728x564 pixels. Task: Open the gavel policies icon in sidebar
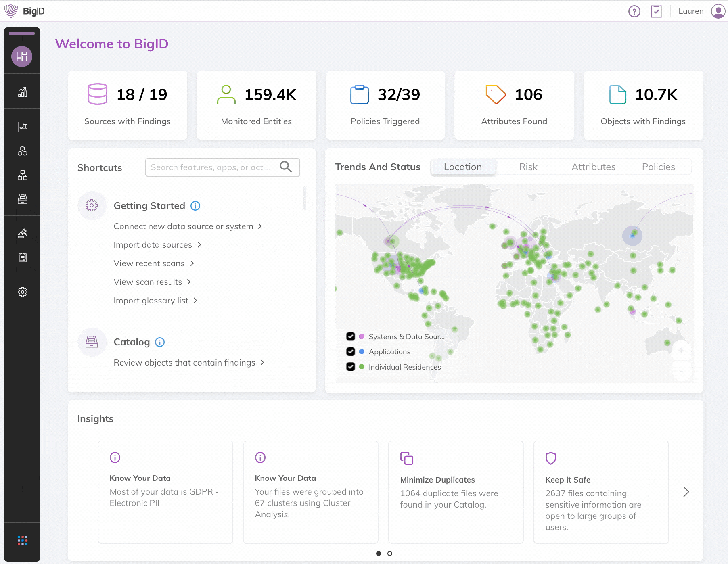pyautogui.click(x=23, y=233)
